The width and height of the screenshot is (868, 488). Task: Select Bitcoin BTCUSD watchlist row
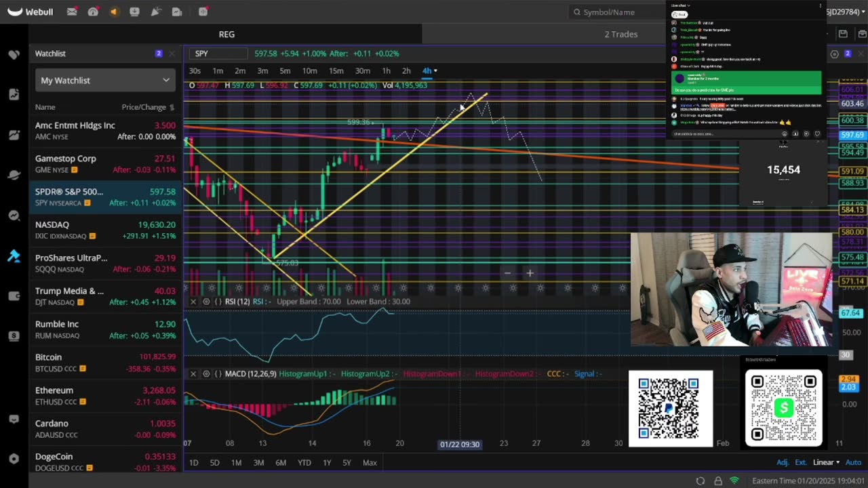click(106, 363)
